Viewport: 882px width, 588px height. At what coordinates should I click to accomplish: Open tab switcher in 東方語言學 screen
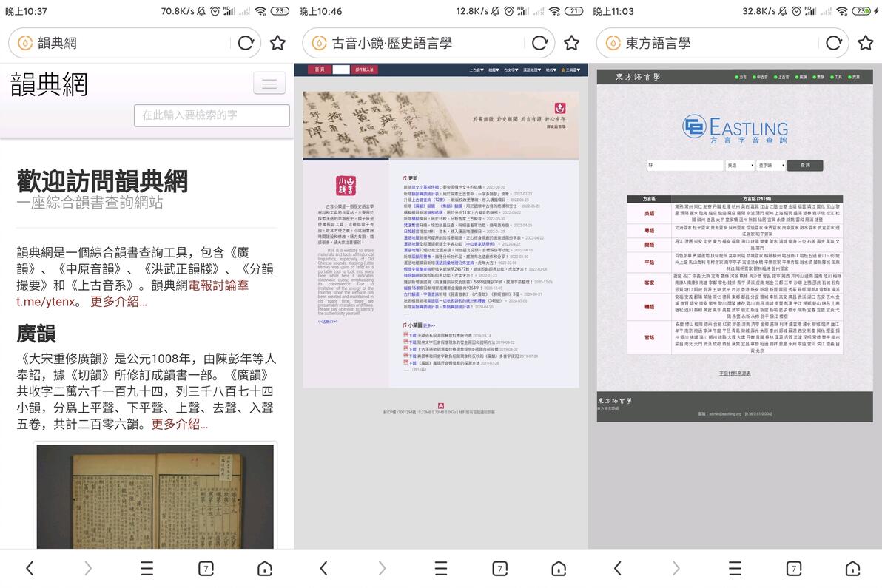point(794,568)
